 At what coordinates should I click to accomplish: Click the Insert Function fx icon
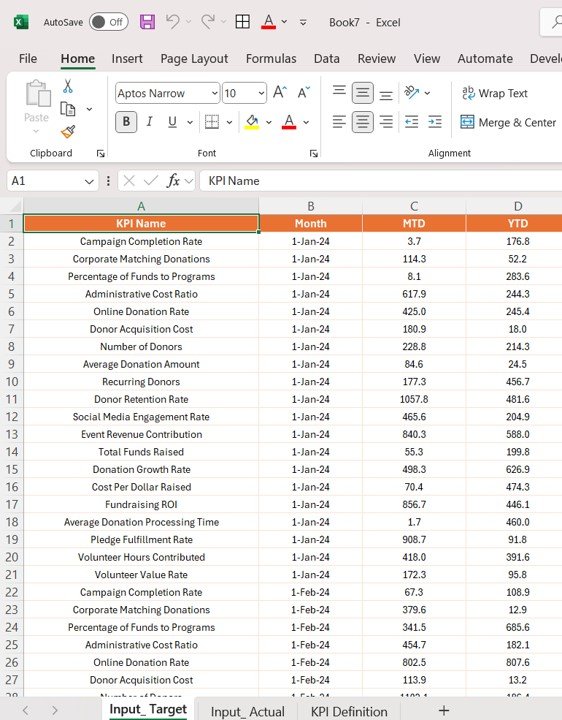point(173,181)
